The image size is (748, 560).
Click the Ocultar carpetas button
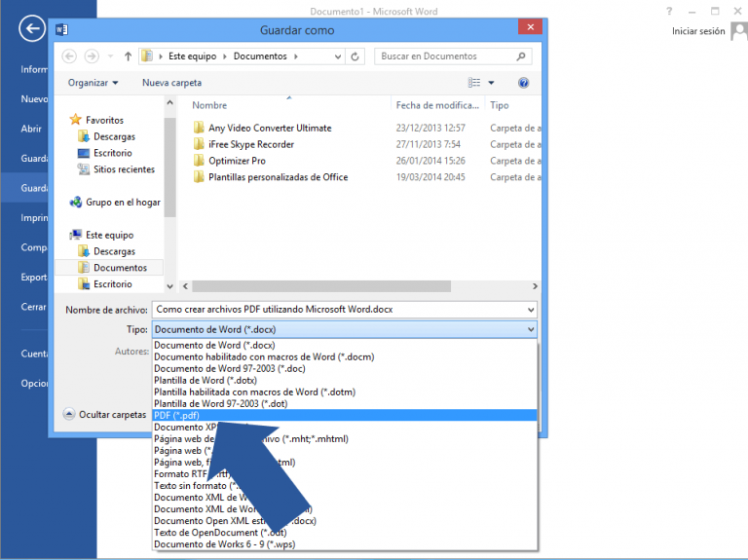tap(105, 414)
